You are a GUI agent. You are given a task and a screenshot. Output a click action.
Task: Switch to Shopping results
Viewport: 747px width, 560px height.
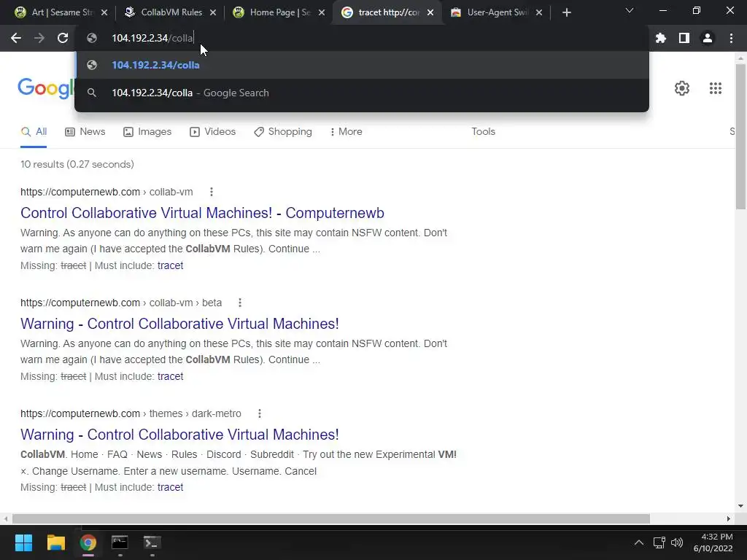pos(283,131)
